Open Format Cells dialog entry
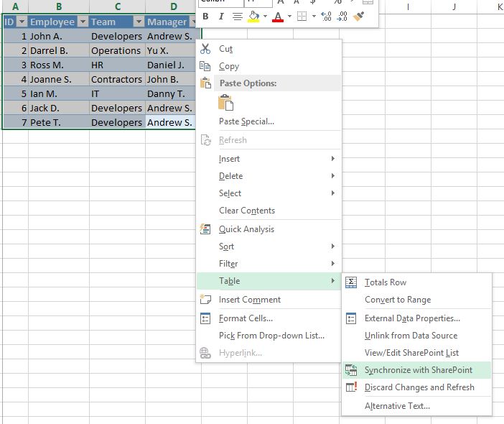Screen dimensions: 504x424 (x=246, y=318)
